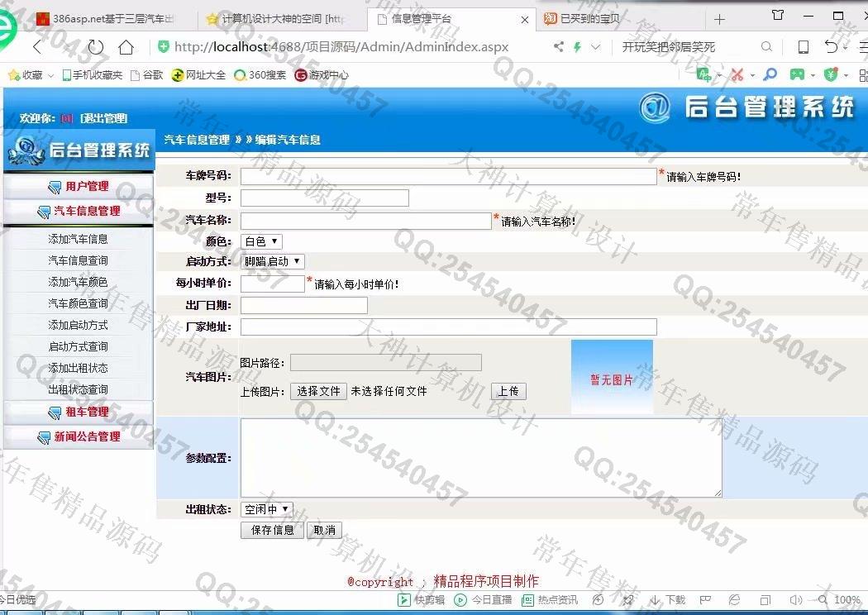
Task: Click the 取消 cancel button
Action: click(x=324, y=531)
